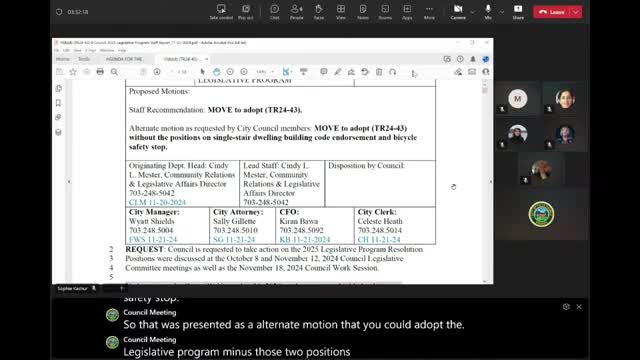Leave the meeting
640x360 pixels.
click(551, 12)
